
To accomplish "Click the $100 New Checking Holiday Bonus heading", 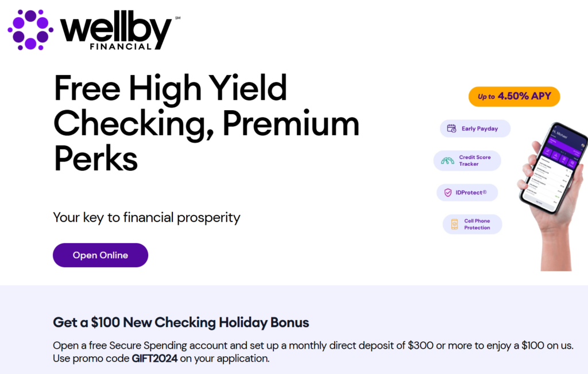I will (181, 322).
